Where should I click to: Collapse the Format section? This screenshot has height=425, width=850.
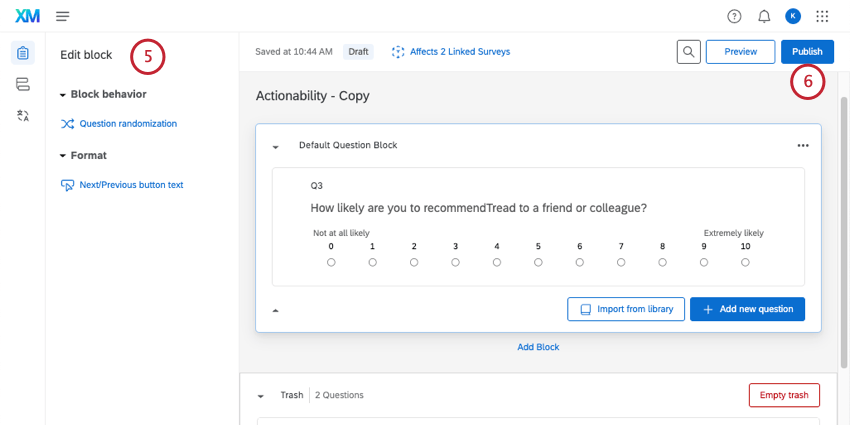pyautogui.click(x=63, y=156)
